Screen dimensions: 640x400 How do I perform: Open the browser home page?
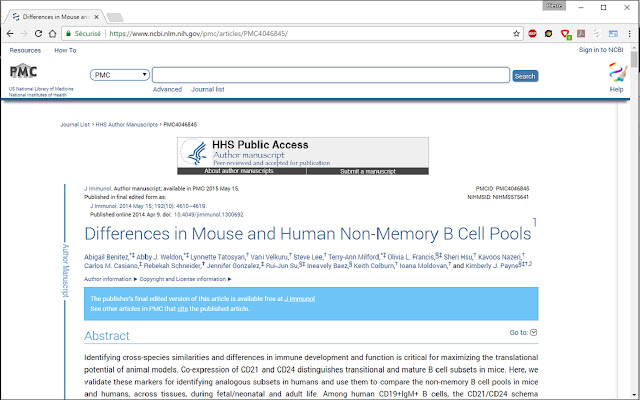(x=52, y=33)
